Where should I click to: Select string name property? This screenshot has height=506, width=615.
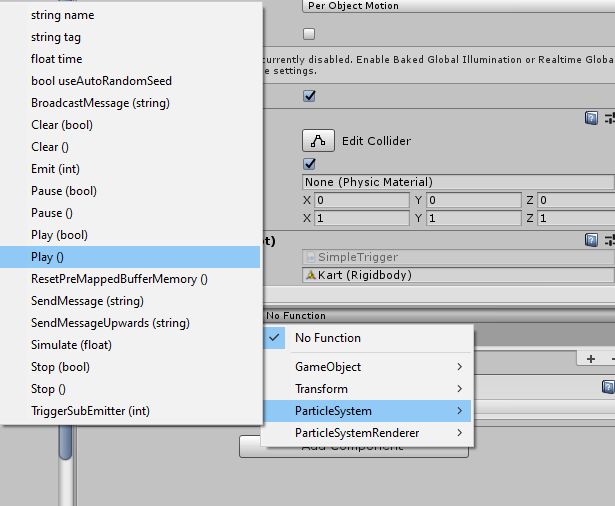(130, 15)
